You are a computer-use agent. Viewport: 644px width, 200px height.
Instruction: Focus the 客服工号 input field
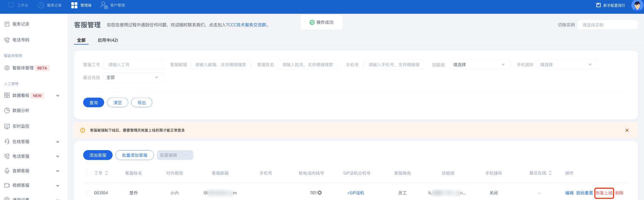pos(133,65)
